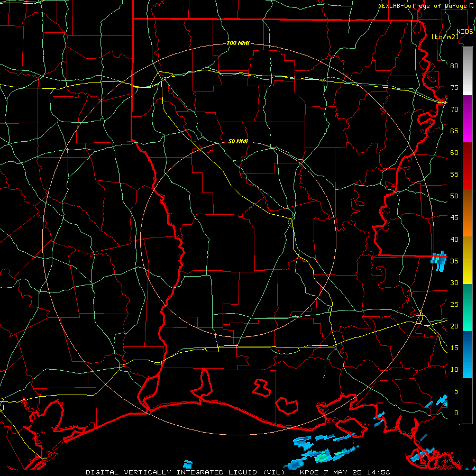The image size is (476, 476).
Task: Click the 14:58 timestamp in the caption
Action: 379,472
